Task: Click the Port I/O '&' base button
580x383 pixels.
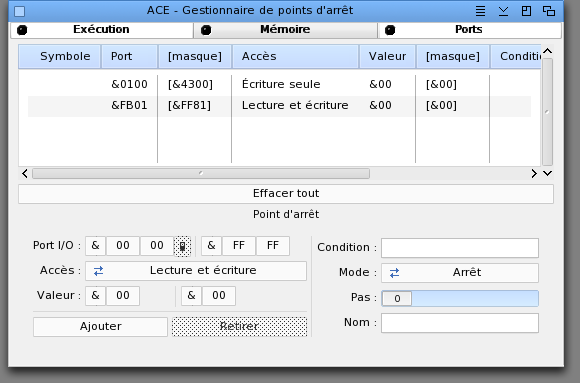Action: click(x=95, y=246)
